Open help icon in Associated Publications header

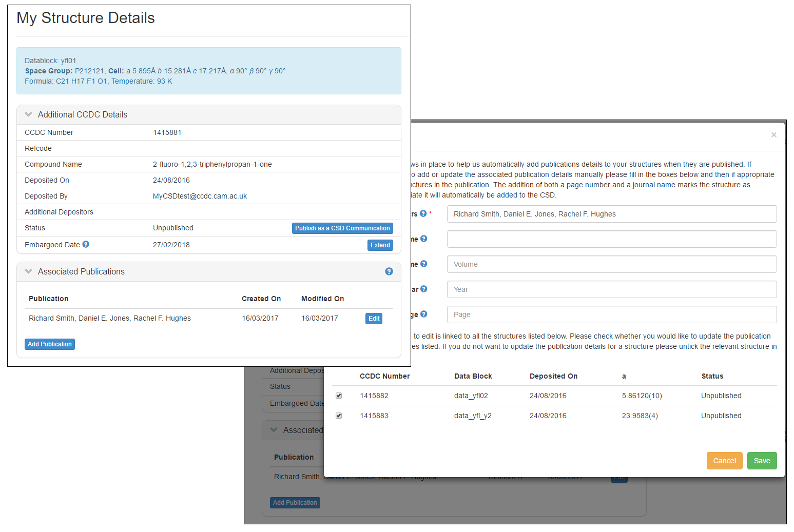point(389,272)
